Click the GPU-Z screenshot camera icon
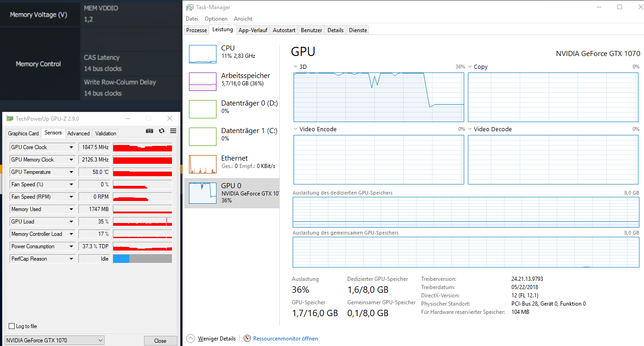The width and height of the screenshot is (644, 346). [x=150, y=131]
